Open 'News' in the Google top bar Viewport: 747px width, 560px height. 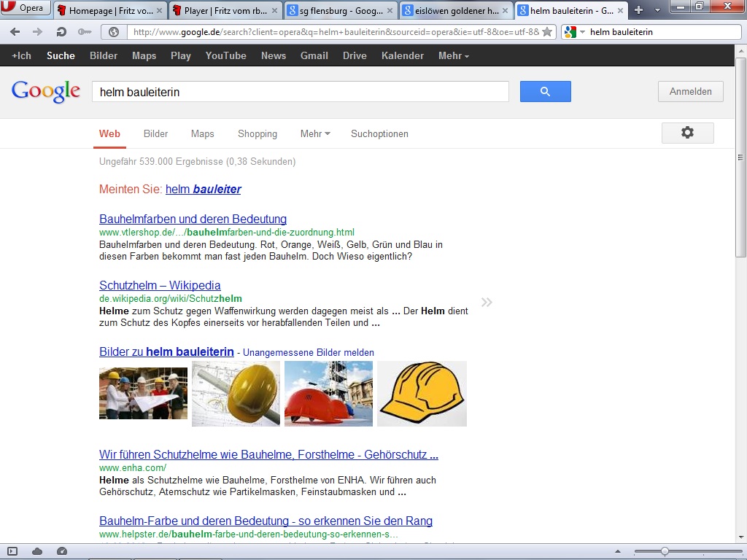click(x=274, y=55)
